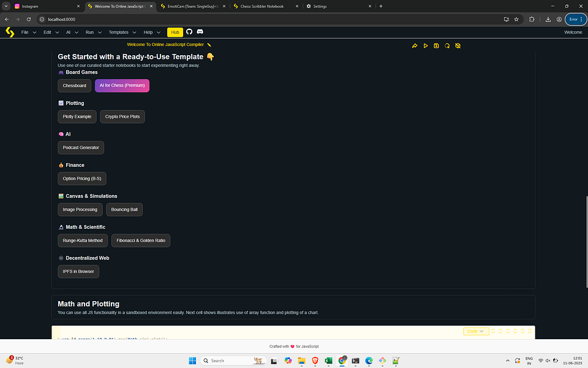Viewport: 588px width, 368px height.
Task: Launch Brave browser from taskbar
Action: [x=315, y=361]
